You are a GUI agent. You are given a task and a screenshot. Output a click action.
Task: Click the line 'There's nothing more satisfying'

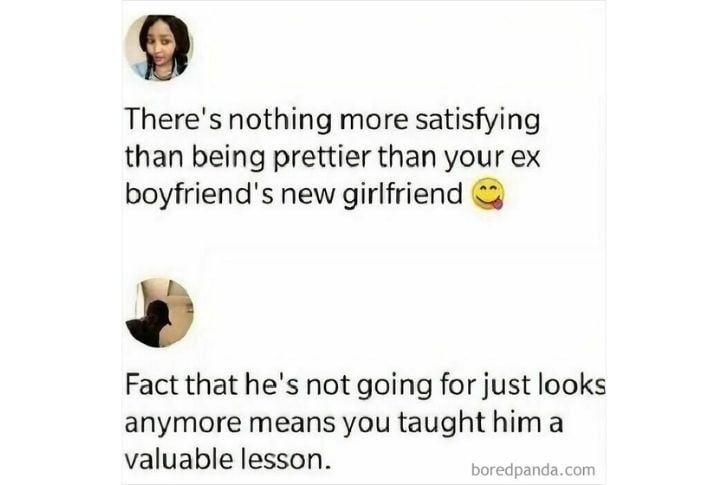tap(332, 120)
